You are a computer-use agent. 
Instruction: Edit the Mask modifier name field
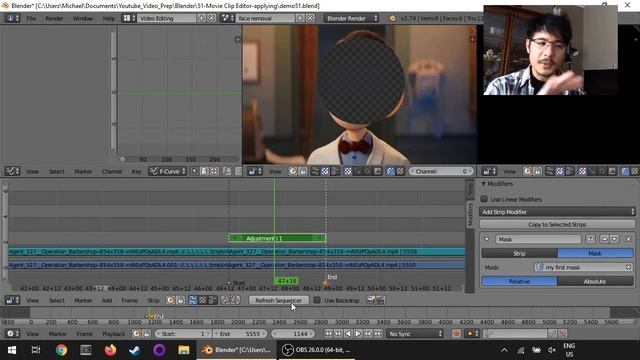538,239
